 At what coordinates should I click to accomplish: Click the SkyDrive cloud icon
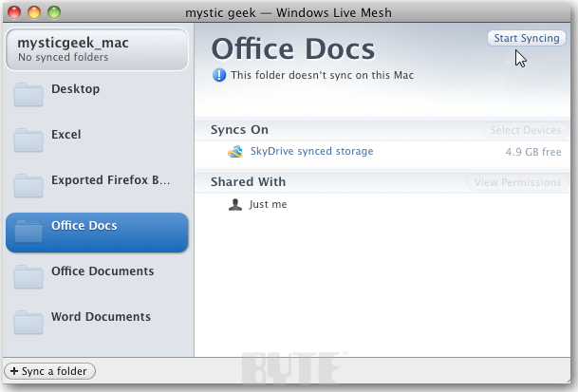coord(235,152)
